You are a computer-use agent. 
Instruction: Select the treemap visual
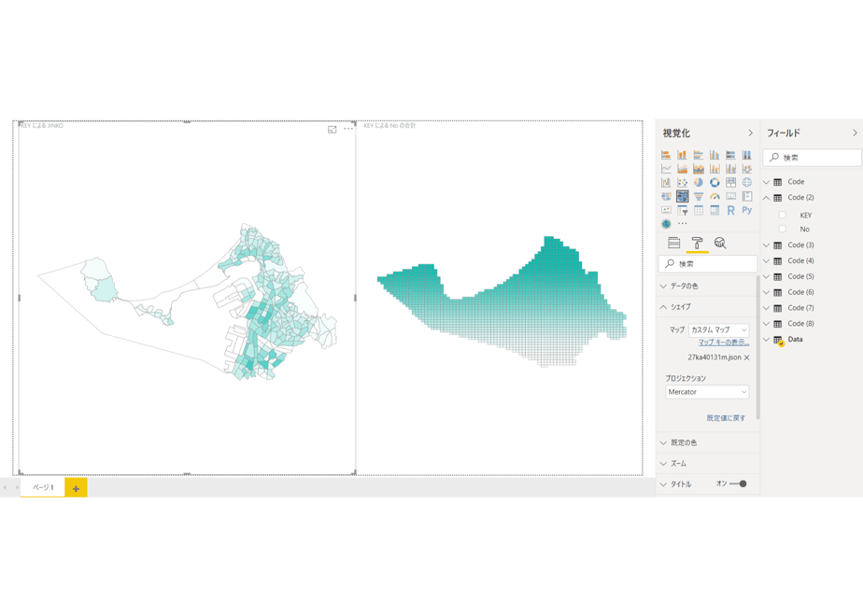[731, 182]
